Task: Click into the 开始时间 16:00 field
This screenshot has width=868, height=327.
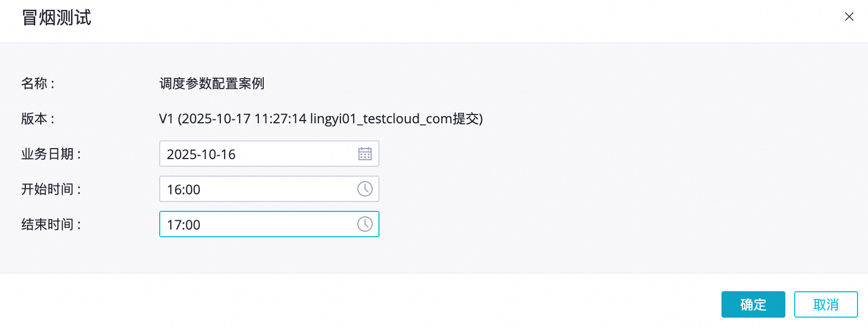Action: [x=256, y=189]
